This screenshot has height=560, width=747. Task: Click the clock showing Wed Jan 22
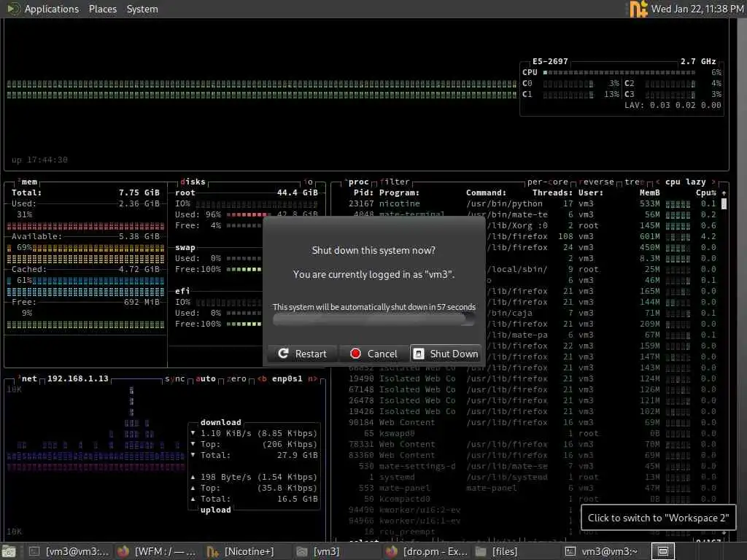[x=697, y=9]
